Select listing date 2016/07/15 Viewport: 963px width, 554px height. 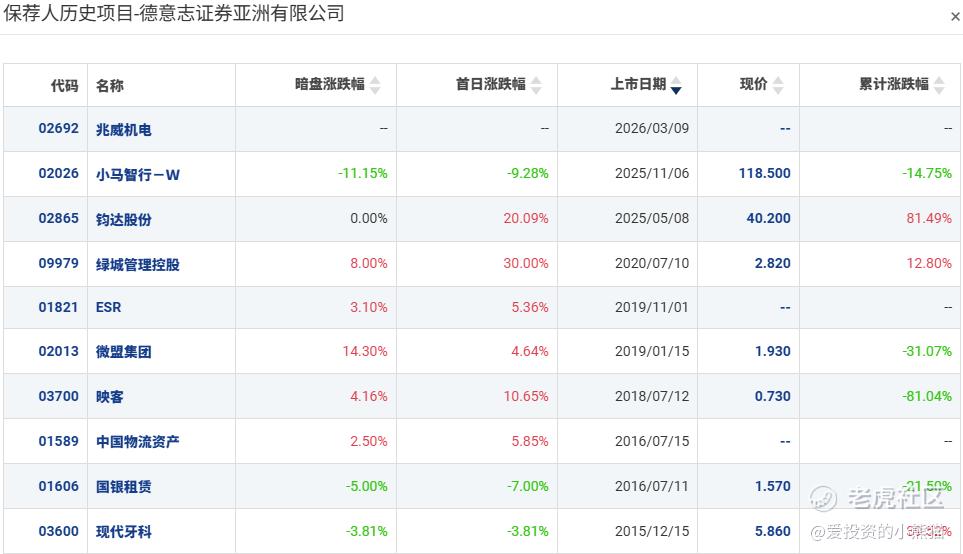point(652,441)
